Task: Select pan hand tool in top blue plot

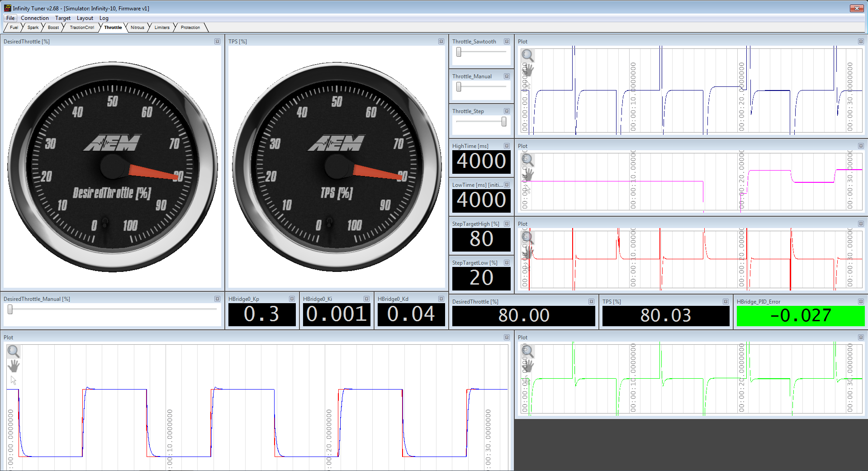Action: click(528, 70)
